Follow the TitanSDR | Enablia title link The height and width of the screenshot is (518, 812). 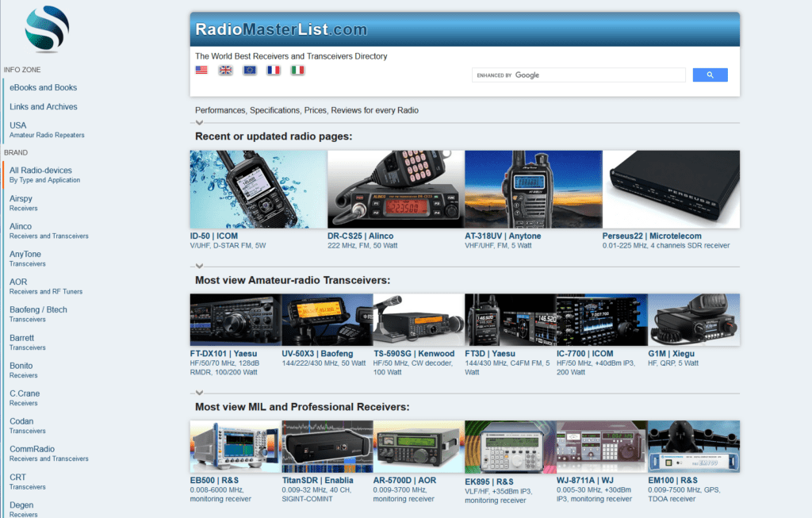(x=317, y=481)
